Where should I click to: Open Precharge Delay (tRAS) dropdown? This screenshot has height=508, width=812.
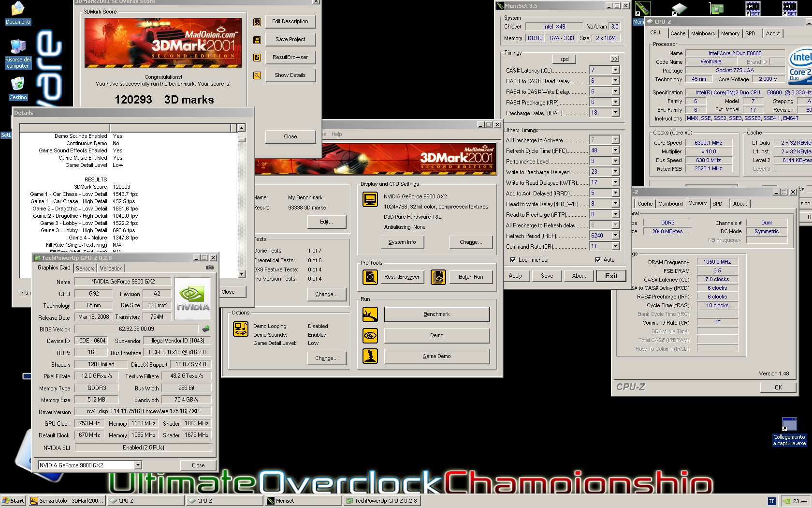tap(615, 113)
